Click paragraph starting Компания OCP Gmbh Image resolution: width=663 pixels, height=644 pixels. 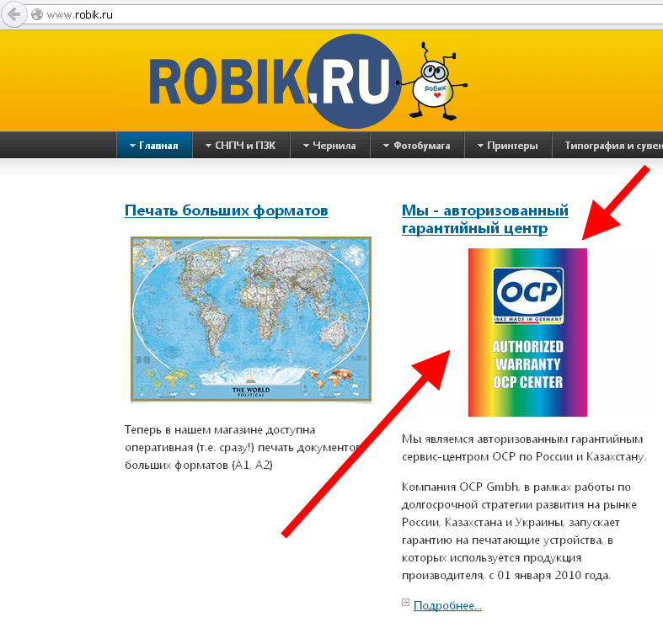point(519,531)
